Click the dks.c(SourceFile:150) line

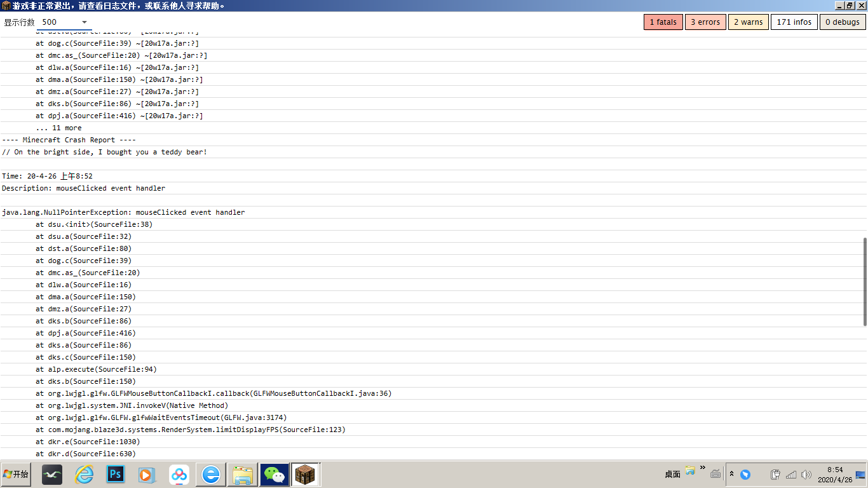(86, 357)
